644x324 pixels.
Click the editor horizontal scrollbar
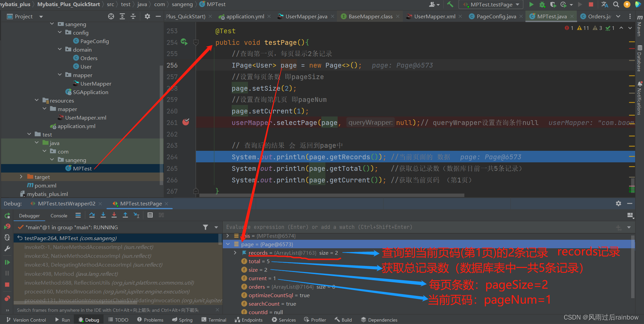[x=332, y=195]
